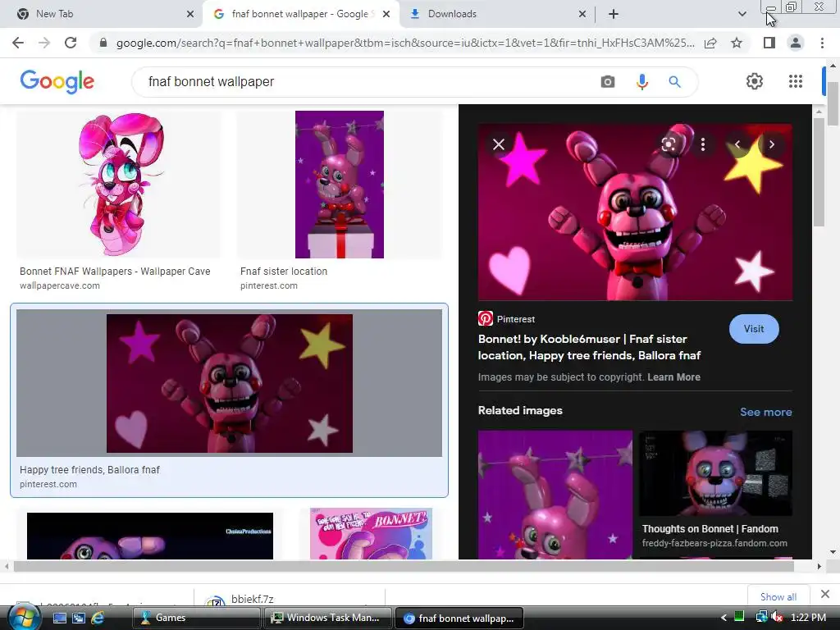This screenshot has height=630, width=840.
Task: Open purple Bonnet related image
Action: 555,495
